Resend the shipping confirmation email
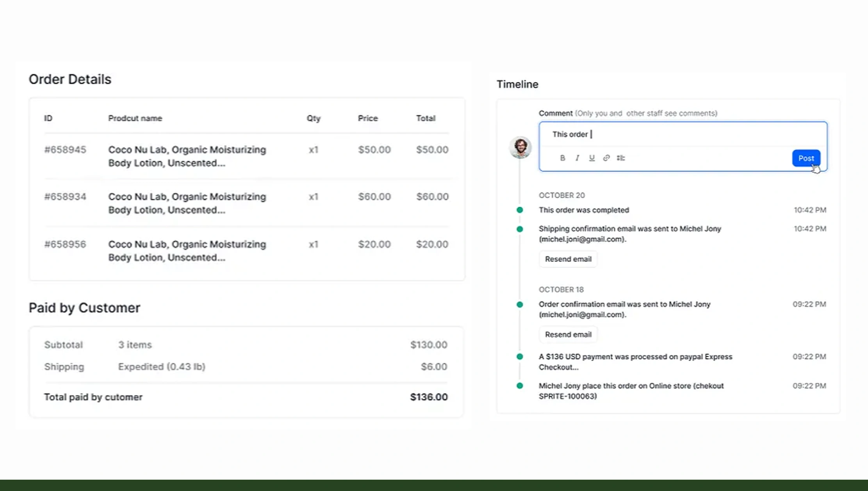Screen dimensions: 868x491 pyautogui.click(x=568, y=259)
